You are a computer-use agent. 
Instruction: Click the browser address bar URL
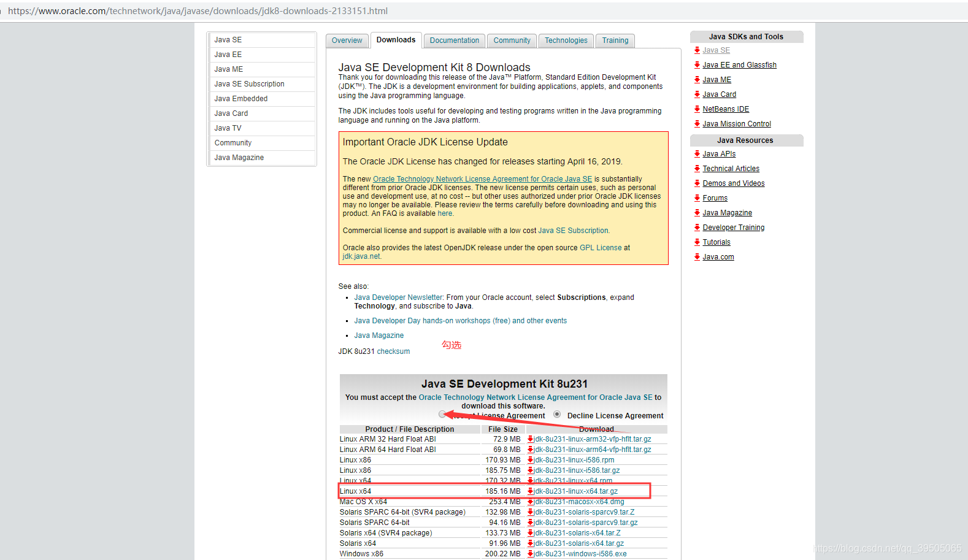[198, 11]
